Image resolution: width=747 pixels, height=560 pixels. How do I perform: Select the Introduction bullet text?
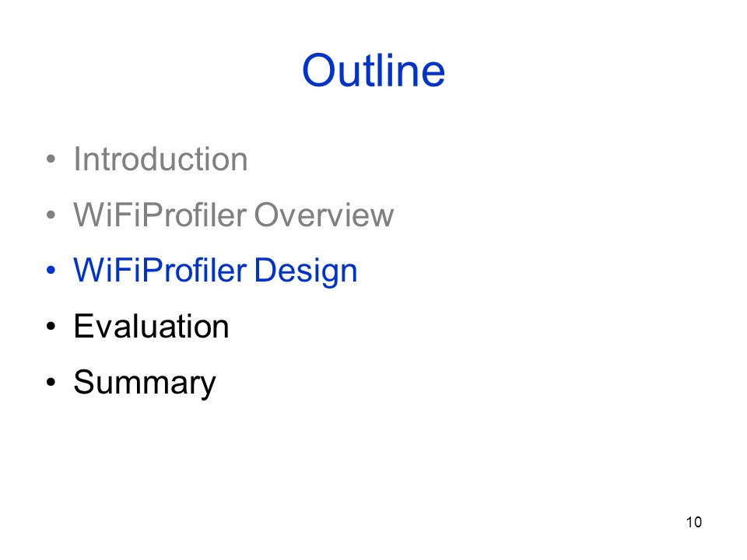[x=160, y=159]
